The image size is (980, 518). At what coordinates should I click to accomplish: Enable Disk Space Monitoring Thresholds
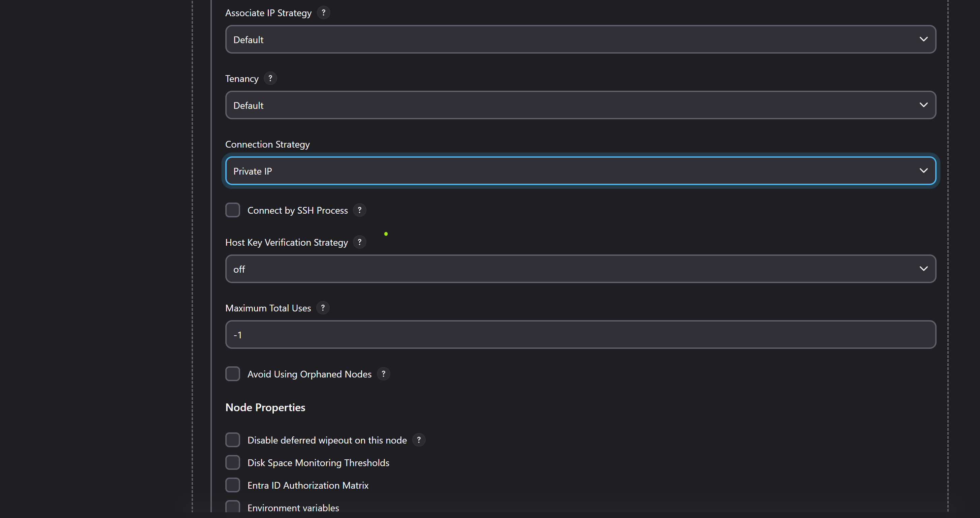232,462
